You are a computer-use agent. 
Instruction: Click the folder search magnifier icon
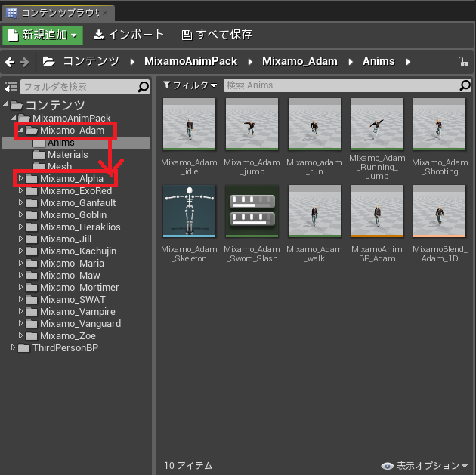(143, 87)
